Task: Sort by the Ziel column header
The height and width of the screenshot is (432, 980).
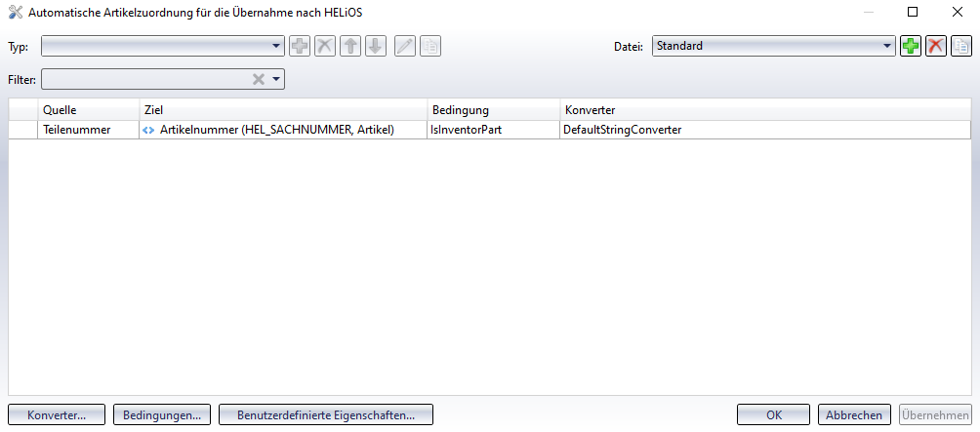Action: point(283,110)
